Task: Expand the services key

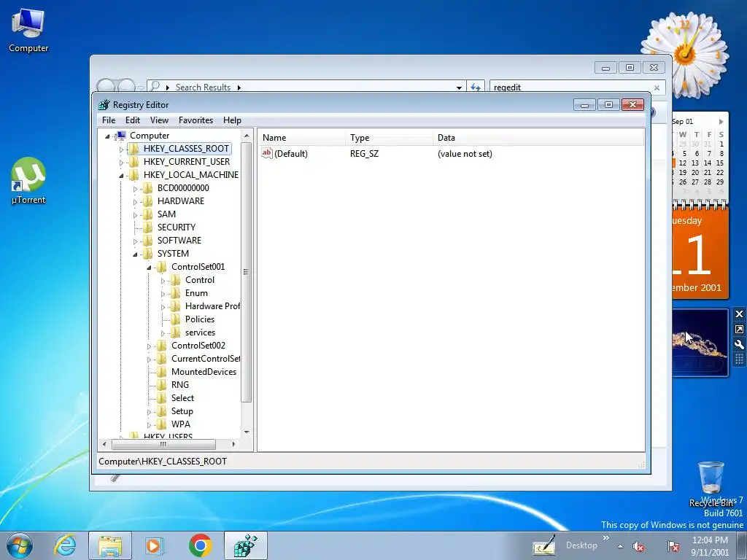Action: [163, 332]
